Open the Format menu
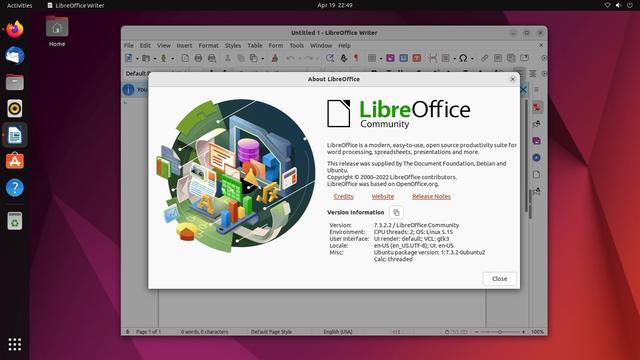The height and width of the screenshot is (360, 640). (x=209, y=46)
